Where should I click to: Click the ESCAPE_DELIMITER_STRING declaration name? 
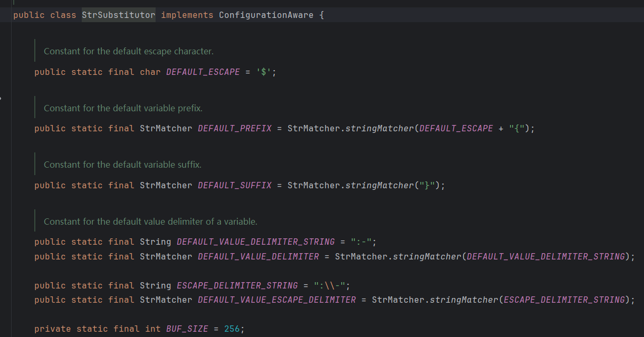[x=237, y=286]
